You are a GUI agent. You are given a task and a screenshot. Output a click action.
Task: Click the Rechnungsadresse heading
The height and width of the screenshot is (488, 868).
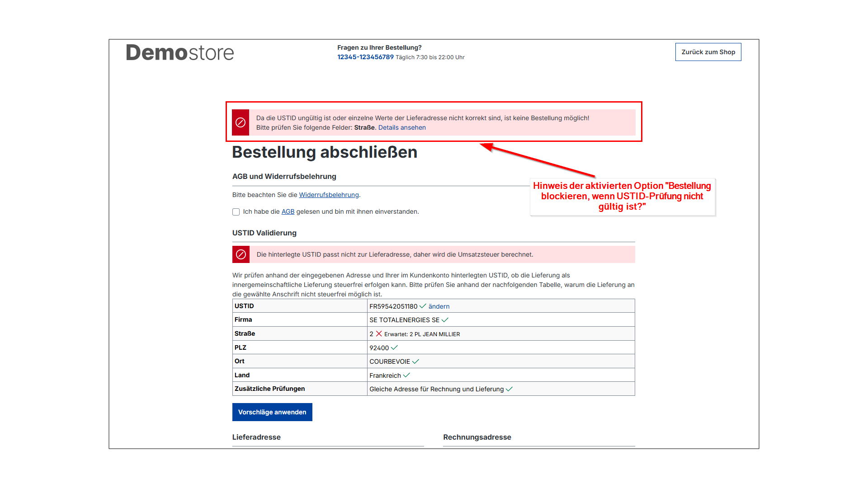click(x=477, y=437)
